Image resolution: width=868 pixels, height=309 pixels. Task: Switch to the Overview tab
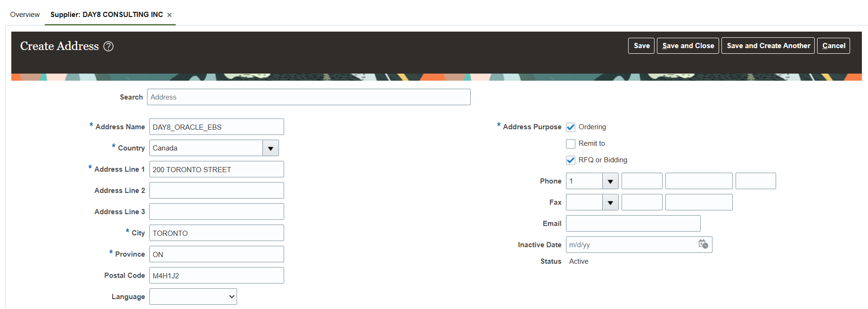tap(25, 15)
